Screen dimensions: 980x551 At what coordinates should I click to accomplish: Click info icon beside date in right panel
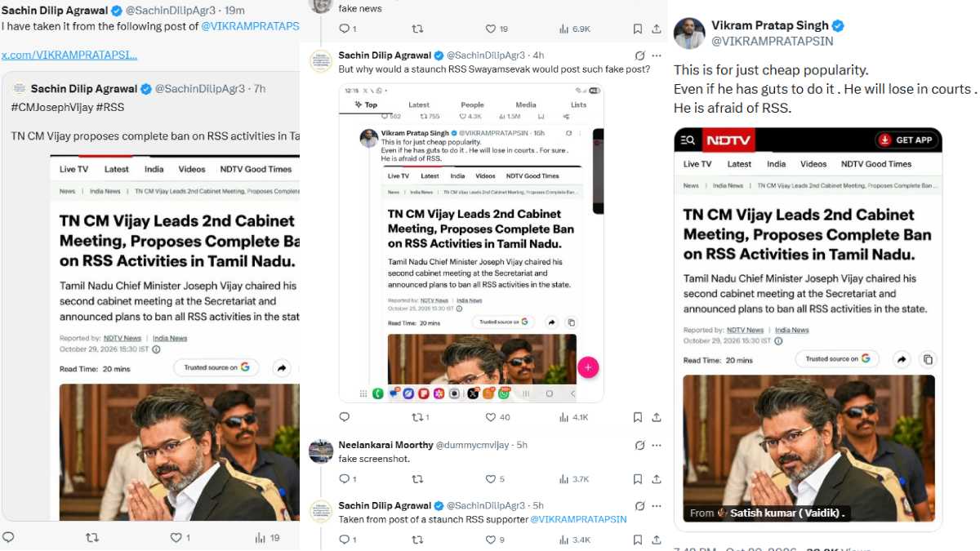point(778,340)
